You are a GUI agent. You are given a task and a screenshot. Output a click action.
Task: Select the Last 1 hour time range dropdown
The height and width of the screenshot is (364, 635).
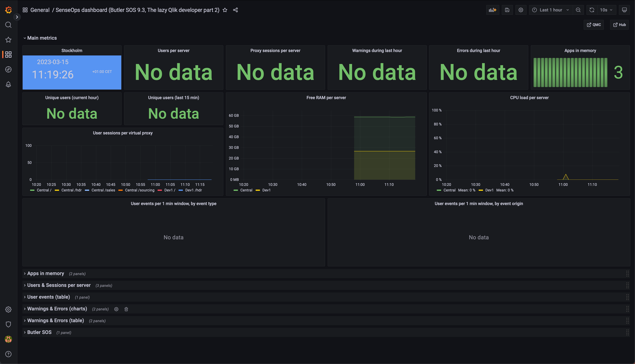click(551, 10)
